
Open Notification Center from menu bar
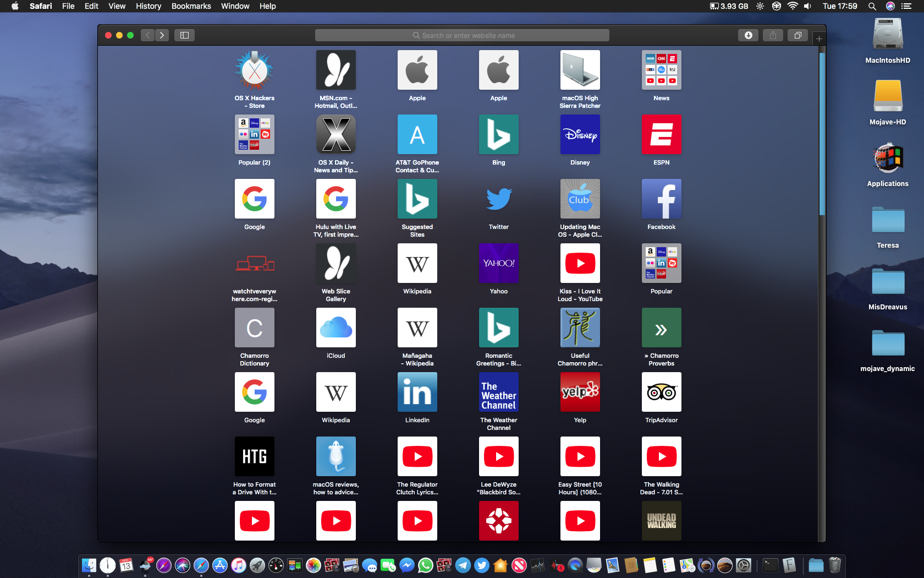click(906, 6)
